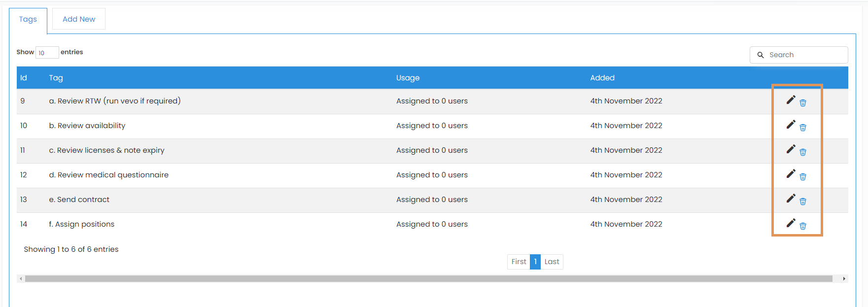Click the Show entries count field
Screen dimensions: 868x307
coord(47,53)
